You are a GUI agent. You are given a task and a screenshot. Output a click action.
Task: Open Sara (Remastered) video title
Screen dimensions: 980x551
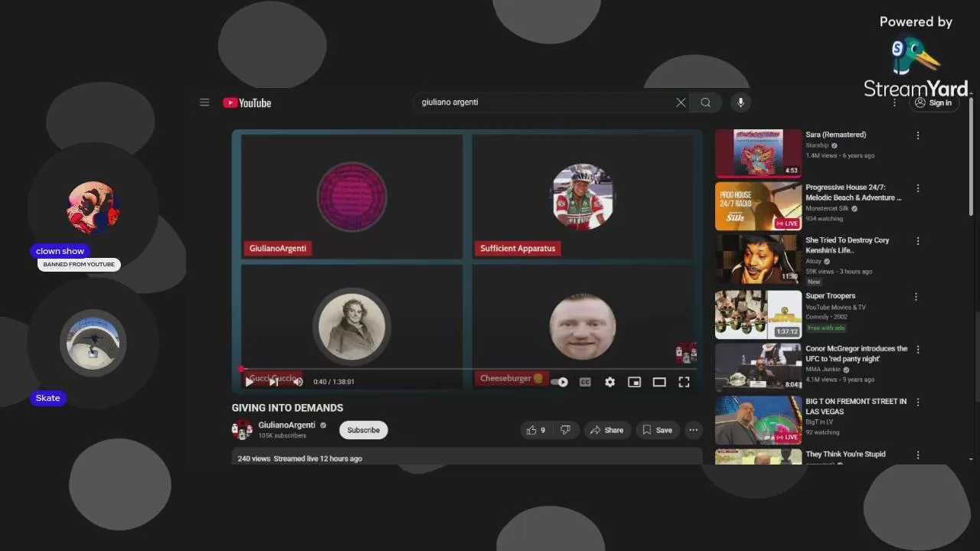coord(836,135)
